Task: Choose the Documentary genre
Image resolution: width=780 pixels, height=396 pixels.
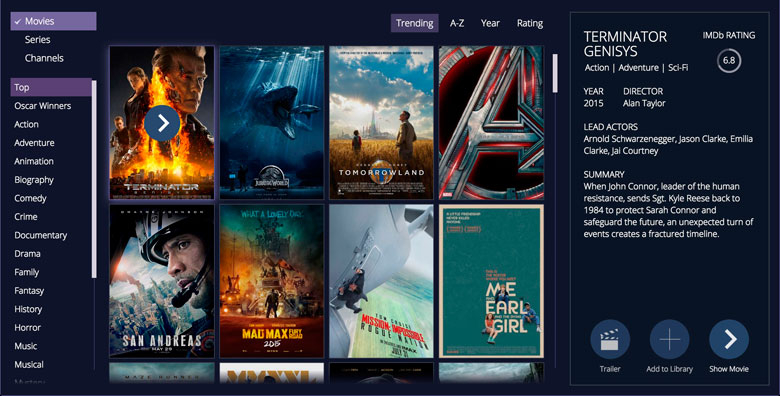Action: pyautogui.click(x=41, y=235)
